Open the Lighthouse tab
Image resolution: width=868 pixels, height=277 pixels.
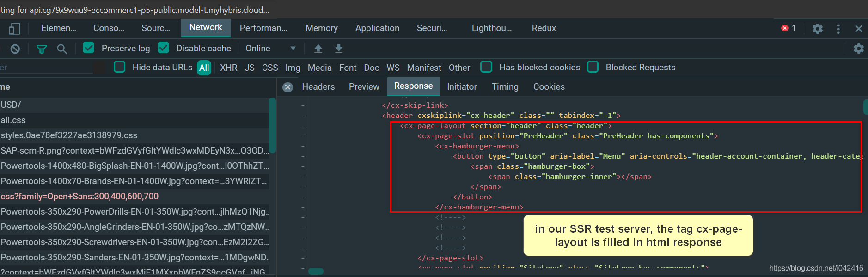(491, 28)
